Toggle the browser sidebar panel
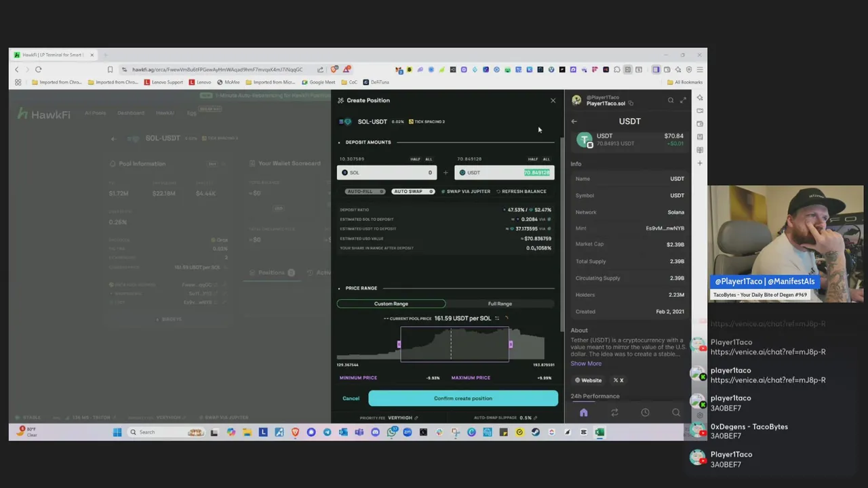 656,69
